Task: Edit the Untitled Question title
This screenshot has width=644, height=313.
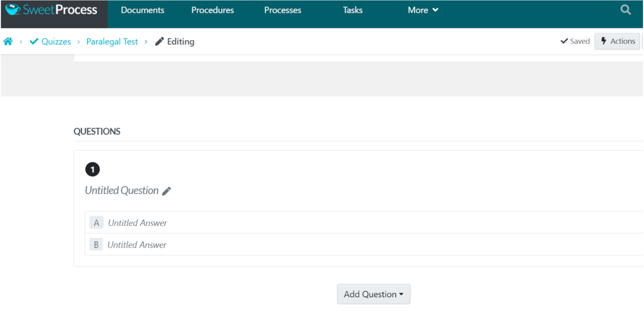Action: (122, 190)
